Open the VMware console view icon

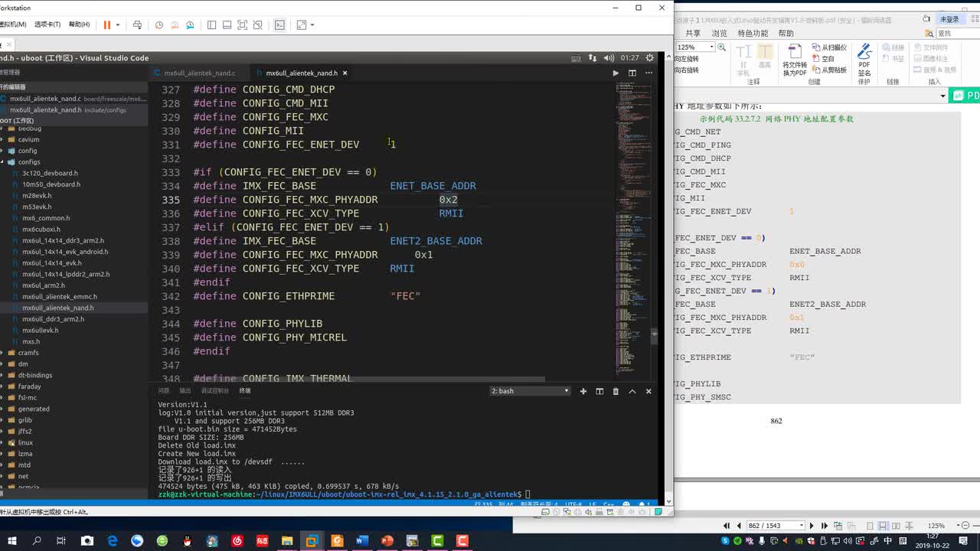click(279, 24)
